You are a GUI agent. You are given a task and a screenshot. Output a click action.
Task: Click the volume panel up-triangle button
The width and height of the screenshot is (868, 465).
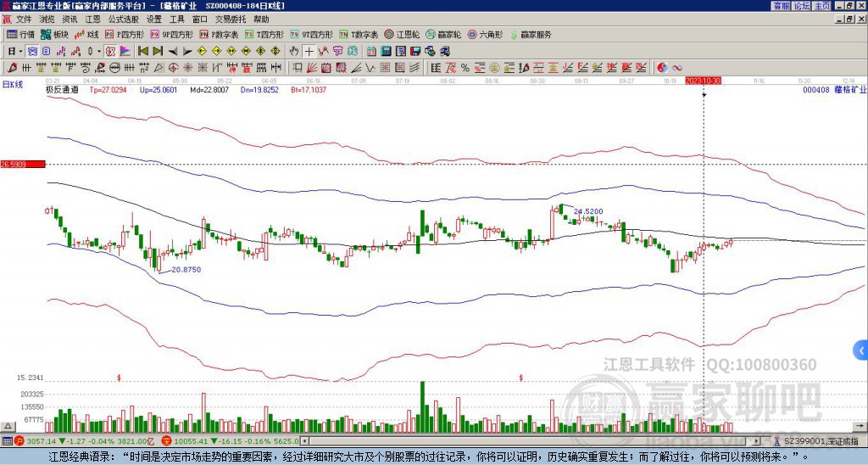click(x=8, y=426)
